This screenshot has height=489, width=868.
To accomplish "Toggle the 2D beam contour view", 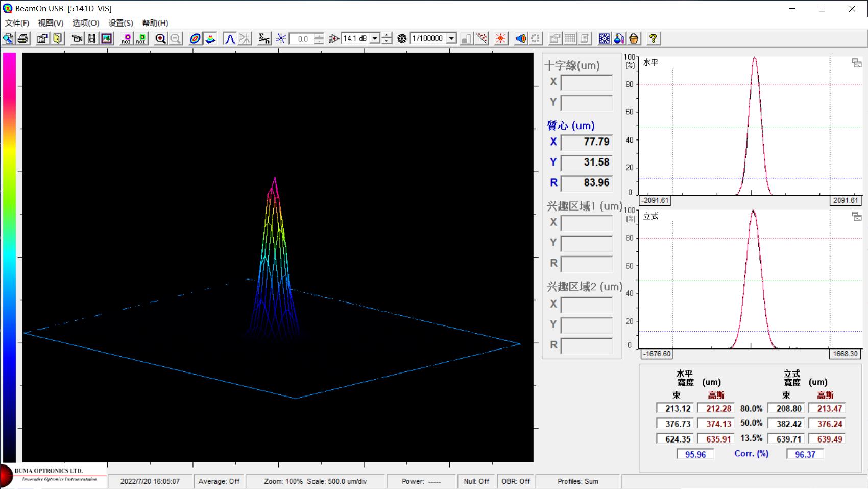I will 195,39.
